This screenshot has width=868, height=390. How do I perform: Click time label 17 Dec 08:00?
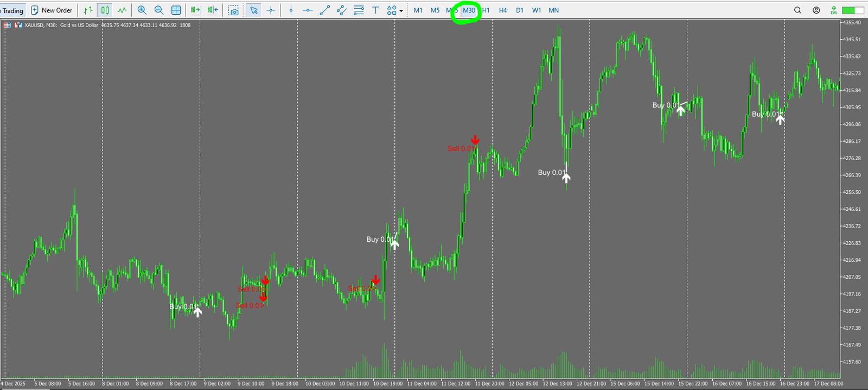tap(829, 383)
